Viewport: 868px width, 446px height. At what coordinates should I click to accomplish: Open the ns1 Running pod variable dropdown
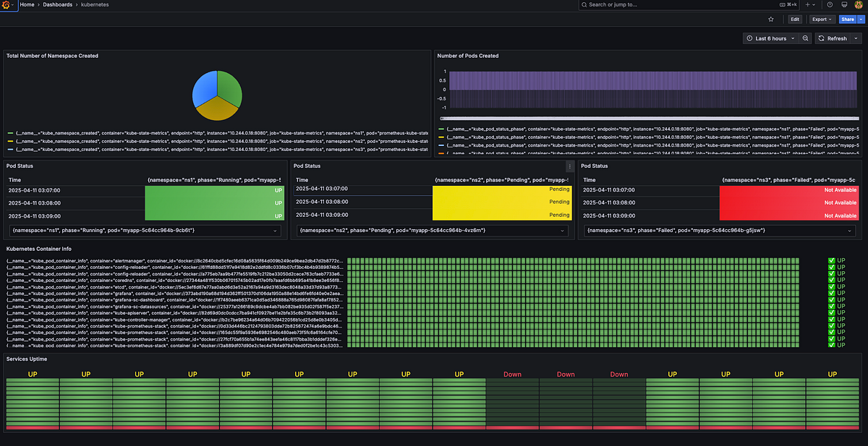tap(141, 231)
